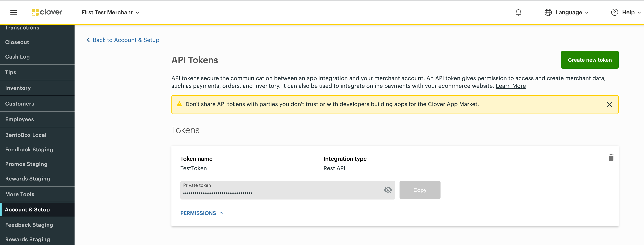Dismiss the yellow warning banner

(x=609, y=105)
